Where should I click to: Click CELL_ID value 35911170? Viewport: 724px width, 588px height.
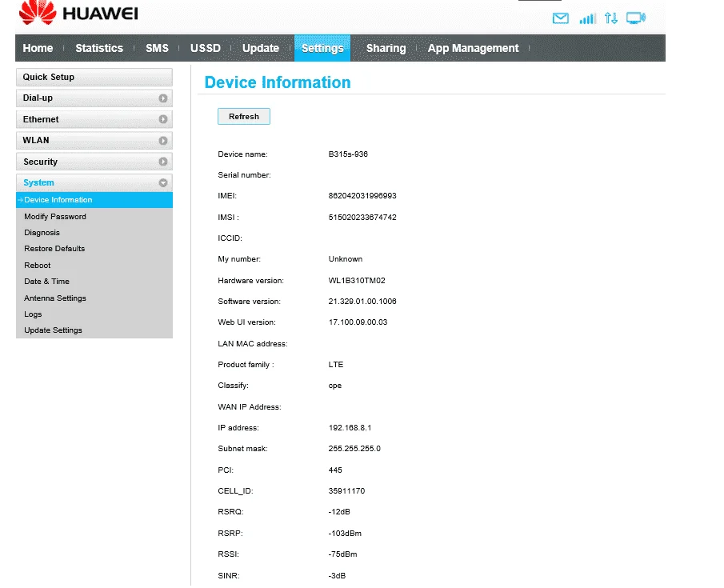pyautogui.click(x=346, y=491)
